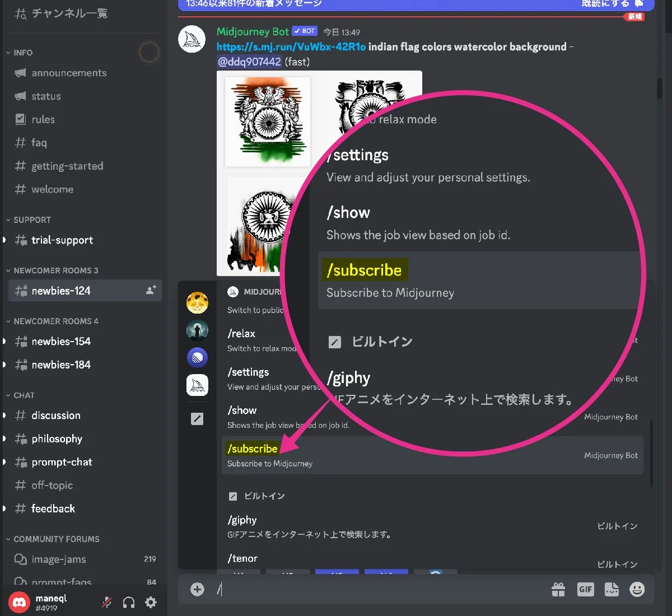Open the top-left generated flag image
672x616 pixels.
coord(268,122)
